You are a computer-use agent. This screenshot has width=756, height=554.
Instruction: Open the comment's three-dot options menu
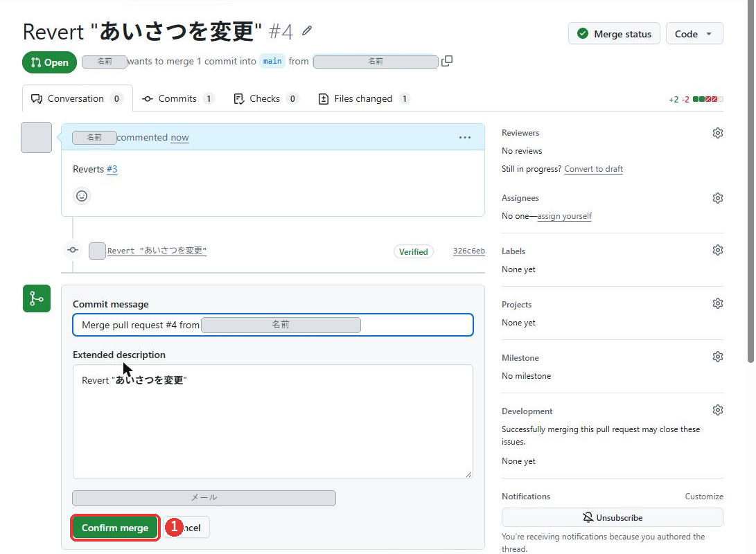coord(465,138)
